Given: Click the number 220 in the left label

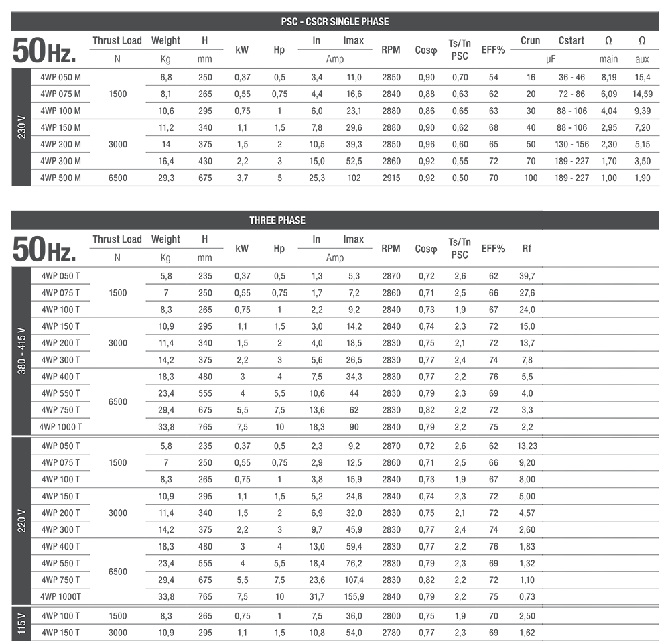Looking at the screenshot, I should pos(22,523).
